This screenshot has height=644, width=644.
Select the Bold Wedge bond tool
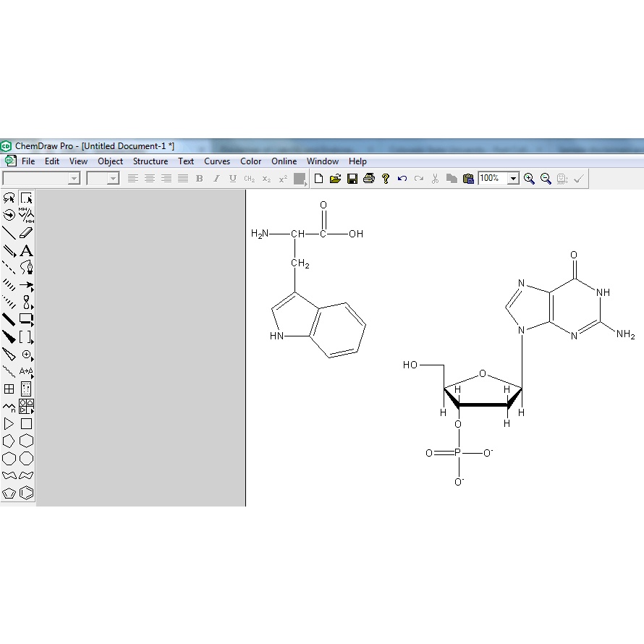click(9, 336)
